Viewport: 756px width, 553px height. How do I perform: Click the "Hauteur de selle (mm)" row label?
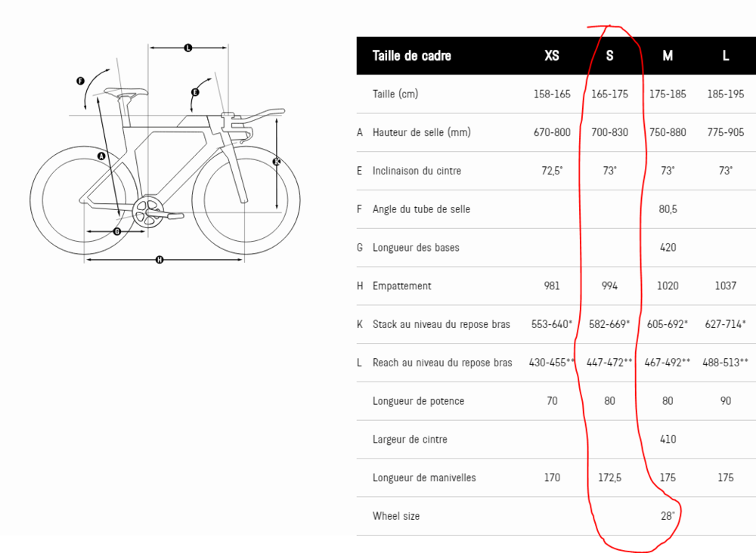click(421, 132)
